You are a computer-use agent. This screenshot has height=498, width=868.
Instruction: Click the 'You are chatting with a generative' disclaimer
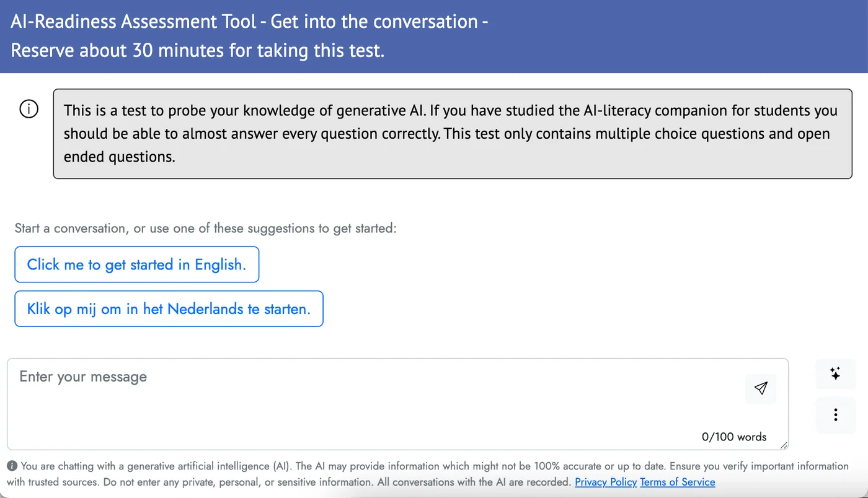pos(428,474)
